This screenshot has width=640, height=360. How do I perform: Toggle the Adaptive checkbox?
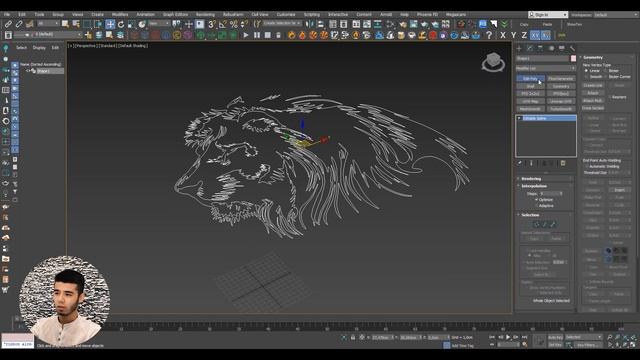(x=536, y=206)
